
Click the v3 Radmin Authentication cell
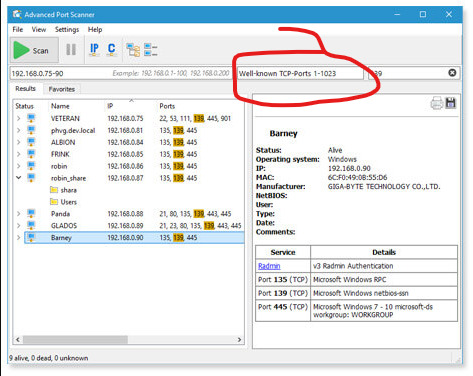[384, 266]
